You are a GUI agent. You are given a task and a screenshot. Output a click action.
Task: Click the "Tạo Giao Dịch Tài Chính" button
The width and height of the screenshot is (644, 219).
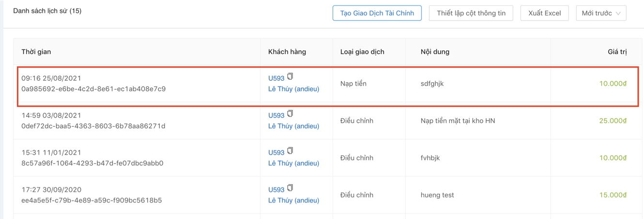point(377,13)
